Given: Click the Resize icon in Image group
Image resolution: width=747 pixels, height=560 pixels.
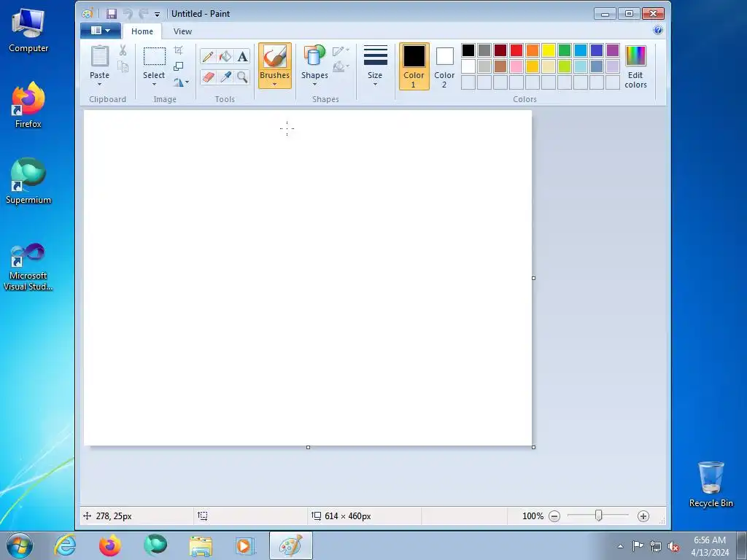Looking at the screenshot, I should coord(179,66).
